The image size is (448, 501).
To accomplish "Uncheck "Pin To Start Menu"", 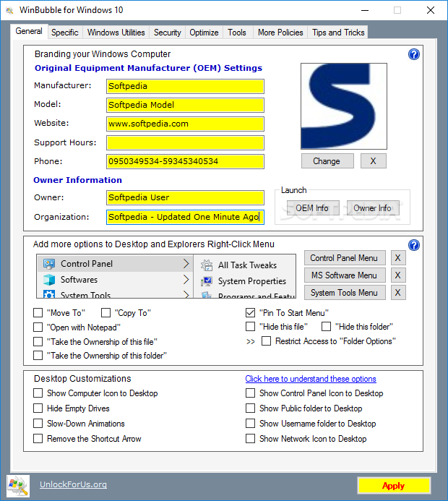I will coord(250,312).
